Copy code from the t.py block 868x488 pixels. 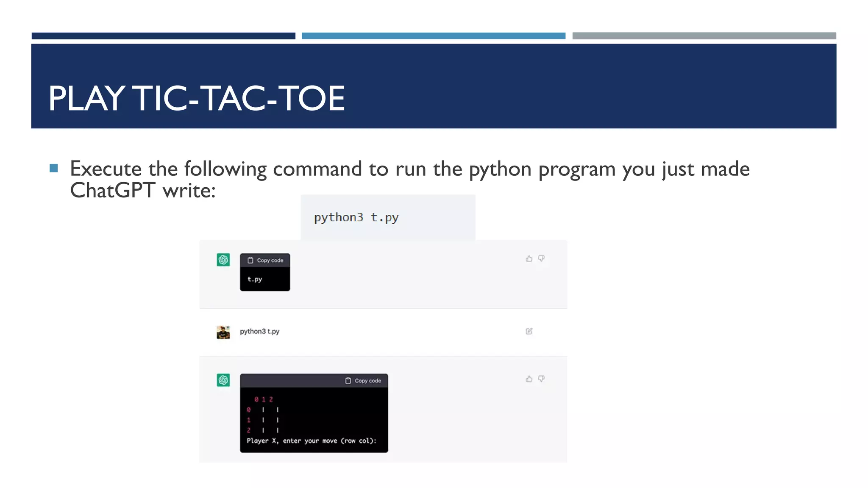[x=265, y=261]
